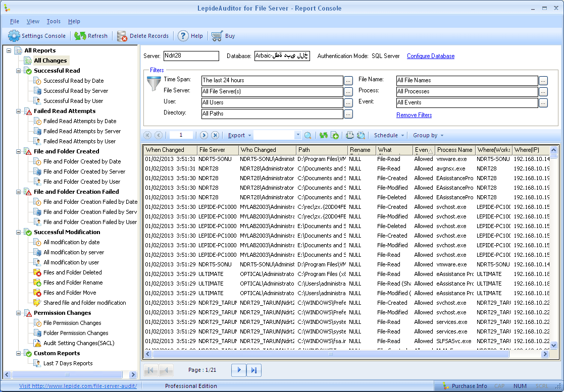Image resolution: width=564 pixels, height=392 pixels.
Task: Open Help from the toolbar
Action: pyautogui.click(x=190, y=36)
